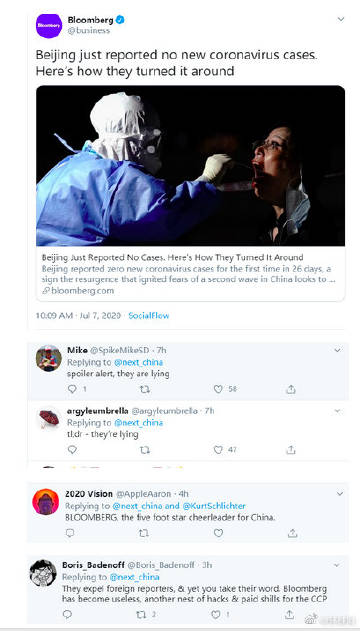View Boris_Badenoff's profile avatar
The width and height of the screenshot is (360, 631).
(x=43, y=573)
